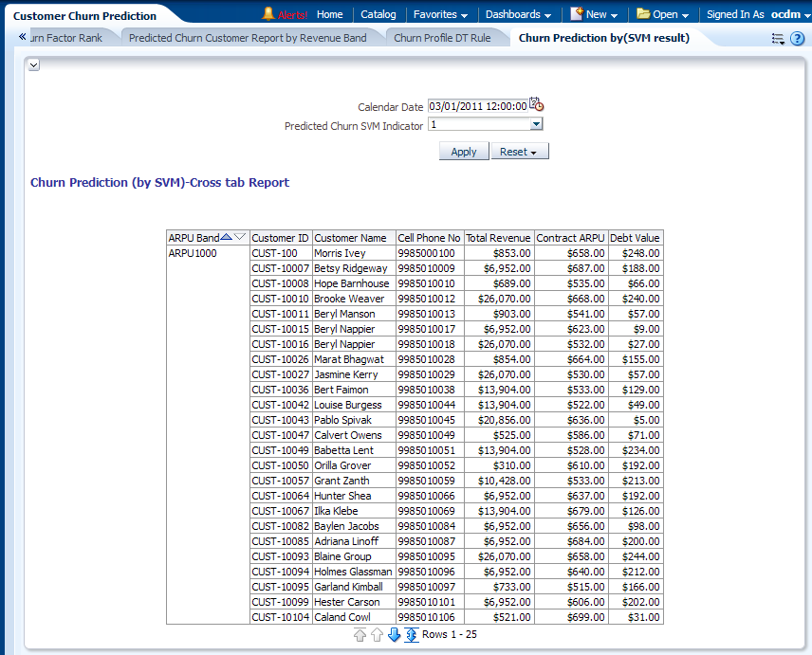Expand the Dashboards menu
The height and width of the screenshot is (655, 812).
[x=518, y=15]
